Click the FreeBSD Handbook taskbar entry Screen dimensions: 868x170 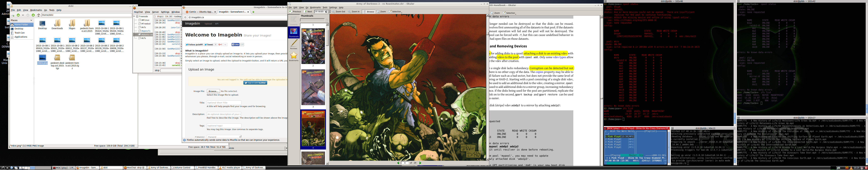[x=206, y=168]
